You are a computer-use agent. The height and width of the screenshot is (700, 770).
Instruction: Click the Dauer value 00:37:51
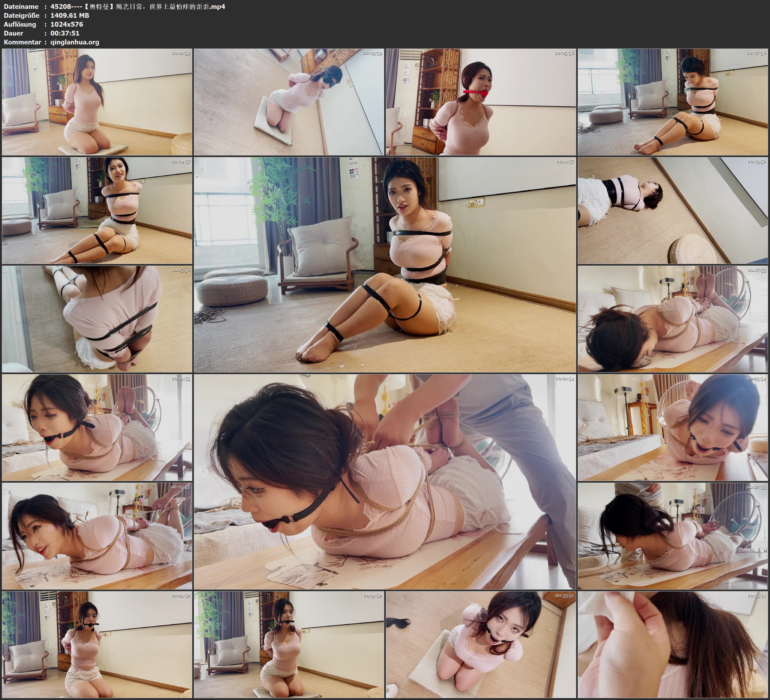[x=65, y=33]
